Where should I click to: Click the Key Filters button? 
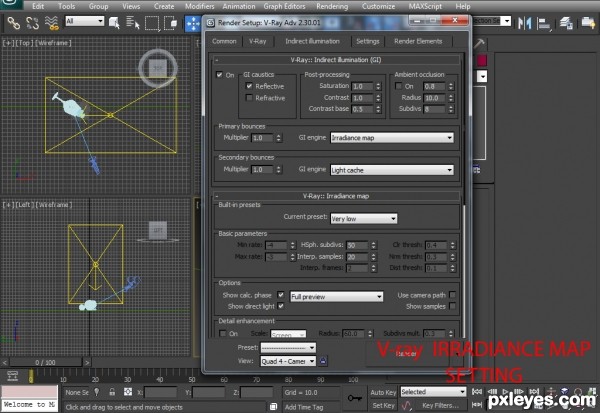click(x=440, y=405)
